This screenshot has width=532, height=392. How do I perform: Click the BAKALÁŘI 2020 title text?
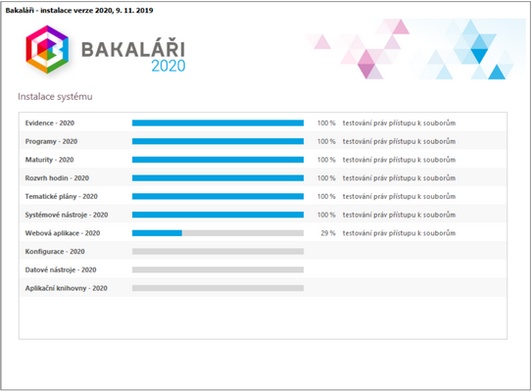tap(133, 56)
